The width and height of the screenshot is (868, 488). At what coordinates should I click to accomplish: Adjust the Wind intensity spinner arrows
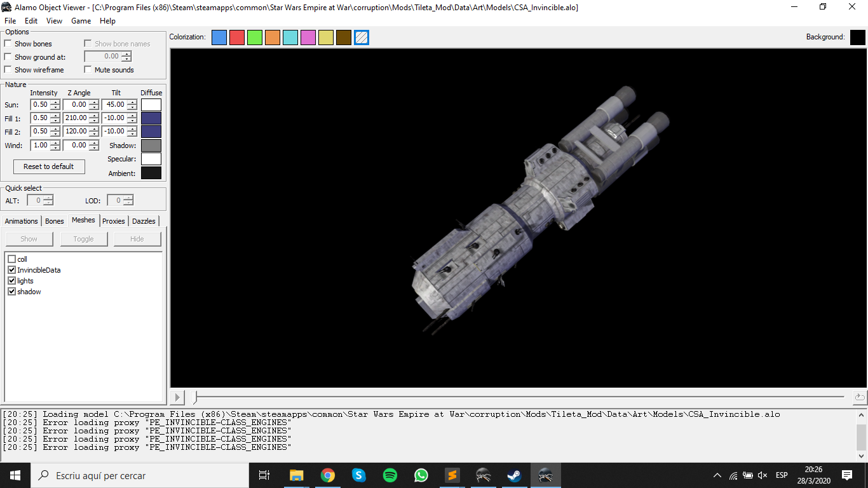(55, 146)
